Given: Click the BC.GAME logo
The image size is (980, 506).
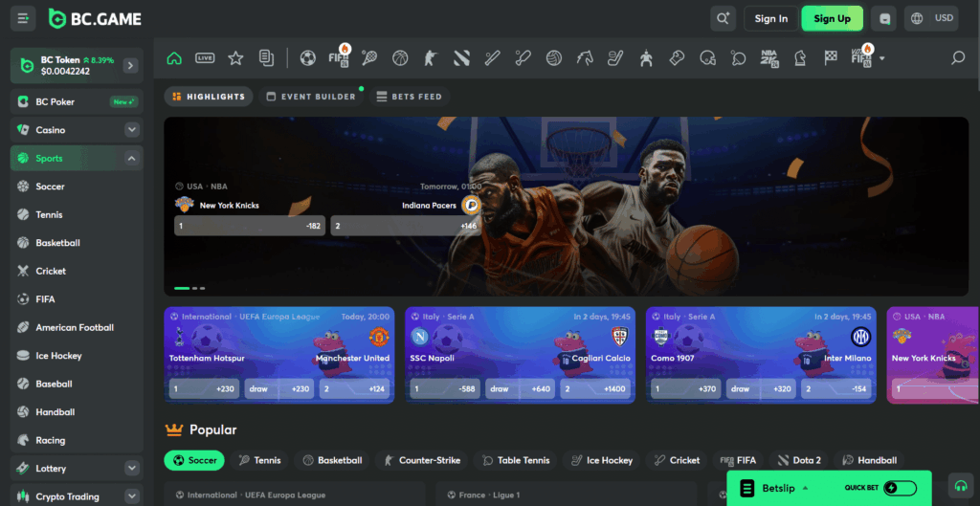Looking at the screenshot, I should click(95, 19).
